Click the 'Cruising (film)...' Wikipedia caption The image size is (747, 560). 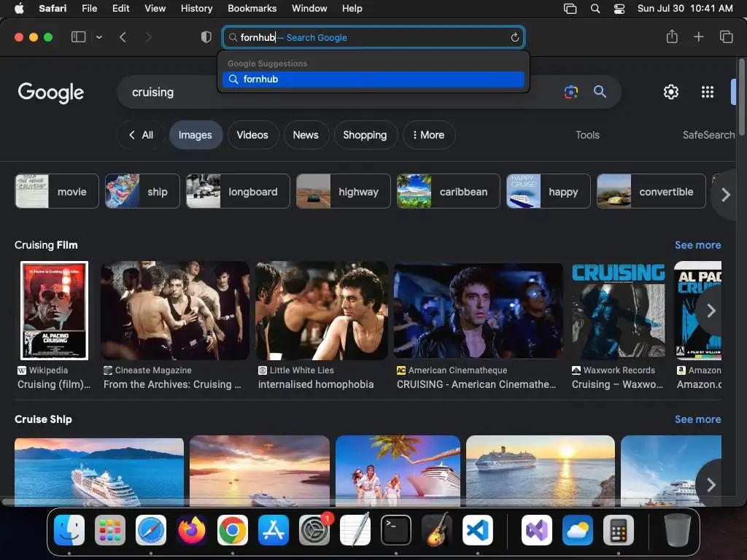54,384
